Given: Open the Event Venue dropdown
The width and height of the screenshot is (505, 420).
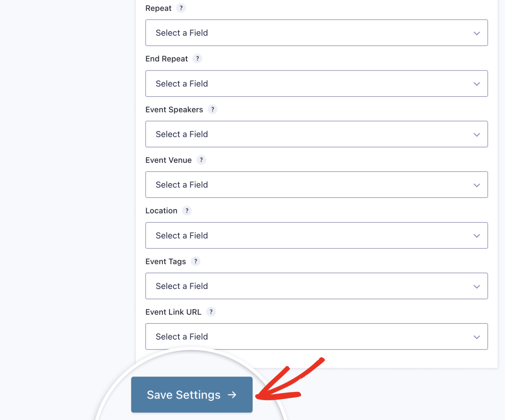Looking at the screenshot, I should 316,185.
